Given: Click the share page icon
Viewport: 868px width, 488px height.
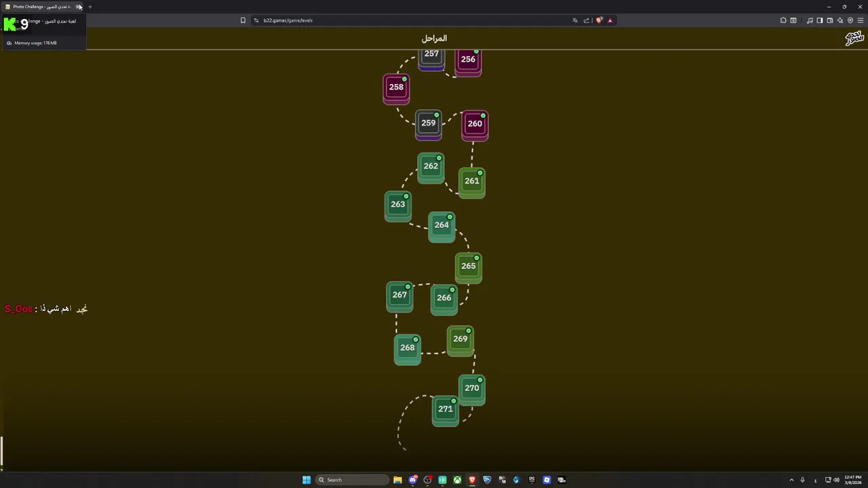Looking at the screenshot, I should coord(587,20).
